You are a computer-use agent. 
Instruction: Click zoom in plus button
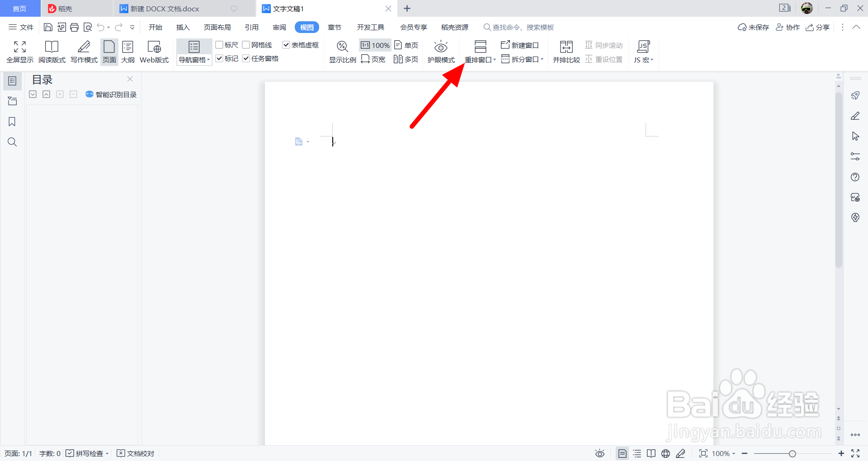coord(841,453)
